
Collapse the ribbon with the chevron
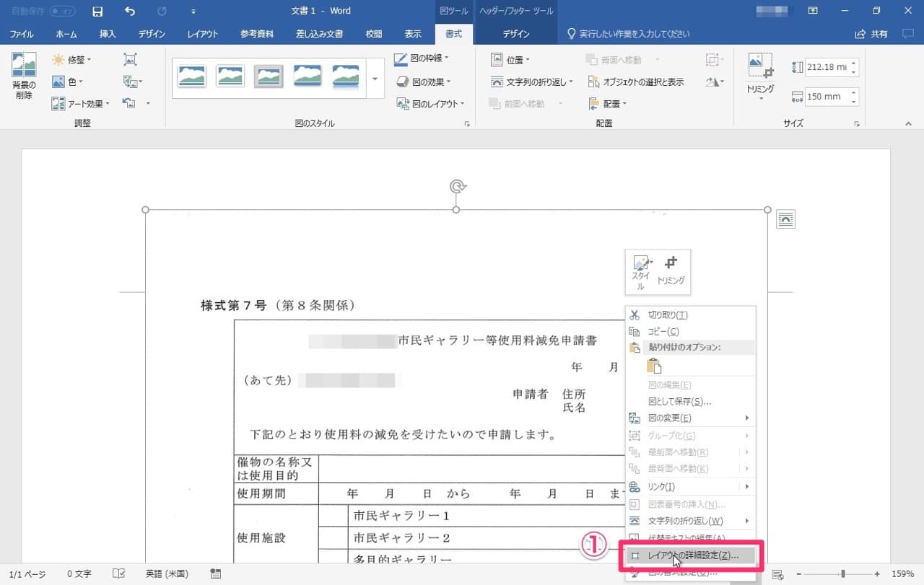(908, 124)
